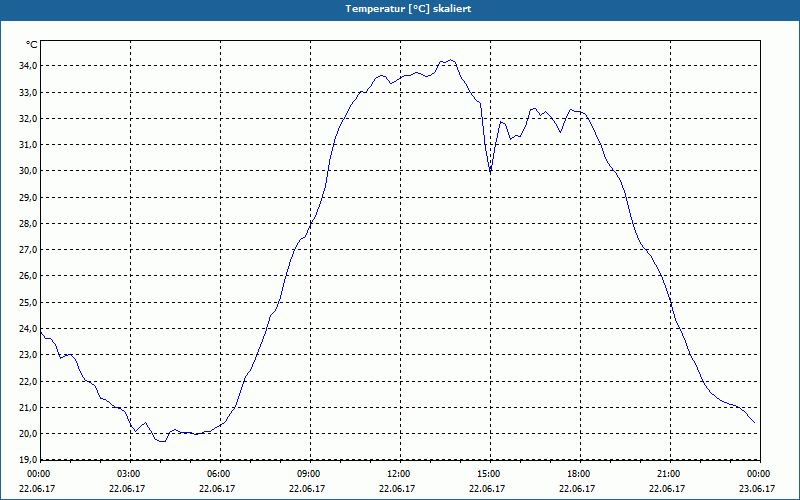Select the '22.06.17' date below 09:00
This screenshot has width=800, height=500.
307,488
